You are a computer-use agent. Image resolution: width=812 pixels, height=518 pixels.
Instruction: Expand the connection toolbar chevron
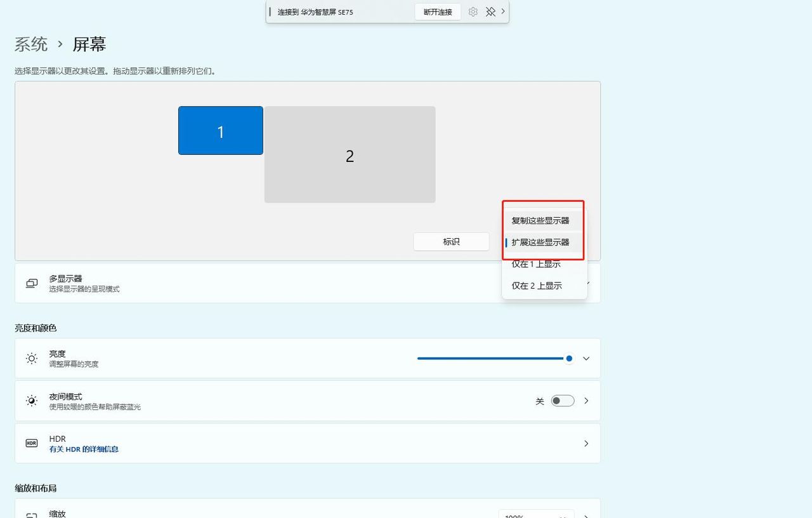tap(503, 11)
